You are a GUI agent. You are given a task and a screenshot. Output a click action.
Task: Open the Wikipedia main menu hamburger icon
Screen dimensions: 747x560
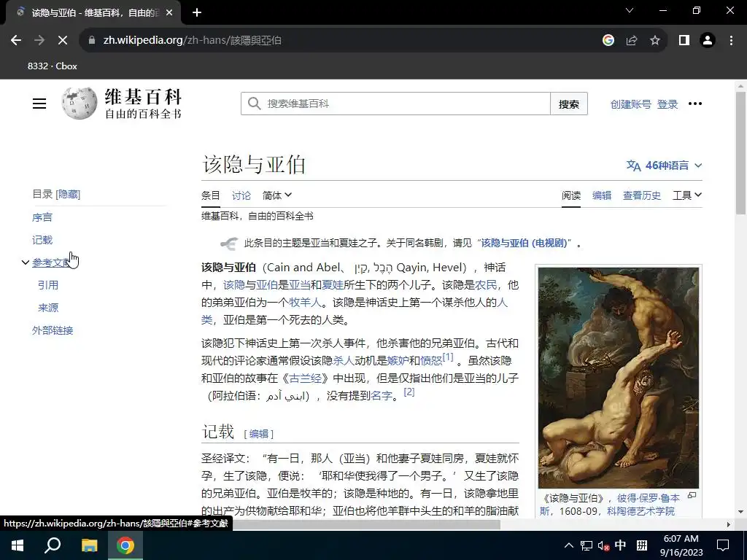pyautogui.click(x=39, y=104)
